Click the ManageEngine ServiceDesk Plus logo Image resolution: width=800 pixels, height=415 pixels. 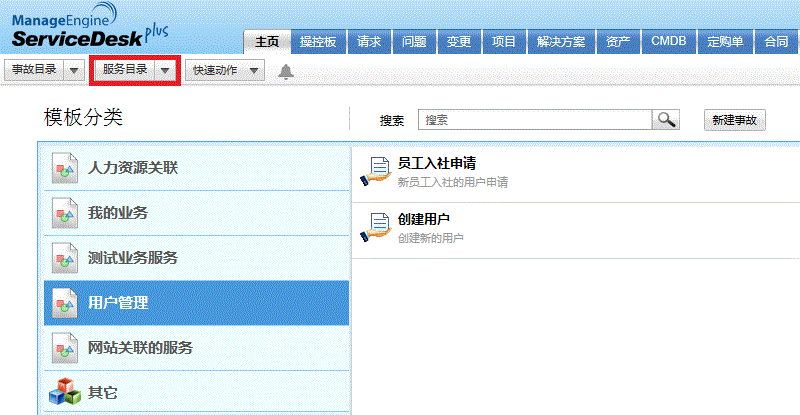point(89,26)
